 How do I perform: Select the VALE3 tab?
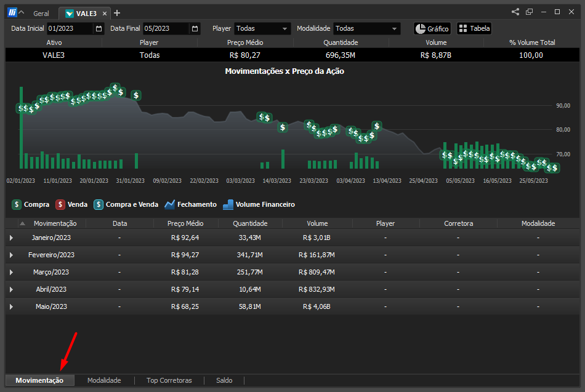point(86,14)
